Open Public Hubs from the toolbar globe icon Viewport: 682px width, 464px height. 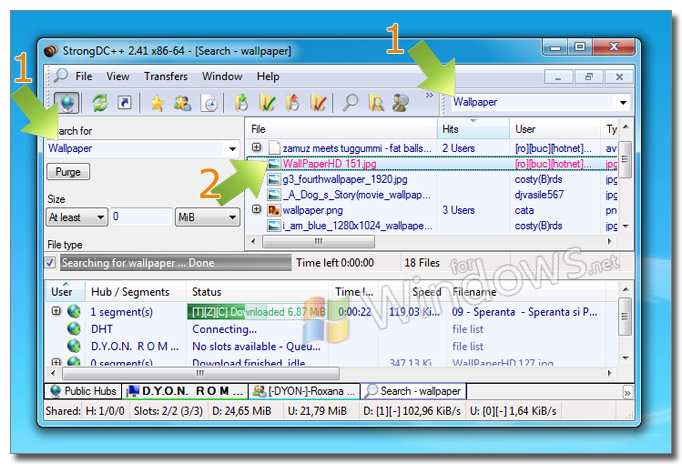(x=67, y=103)
